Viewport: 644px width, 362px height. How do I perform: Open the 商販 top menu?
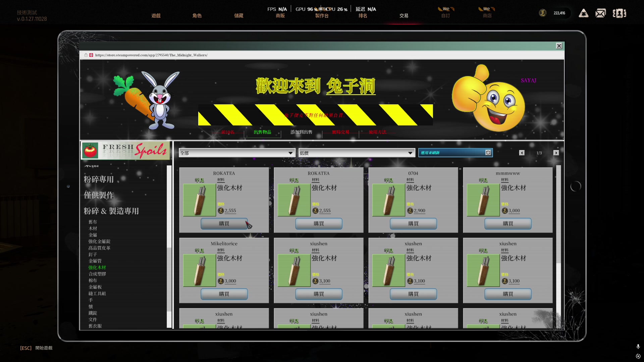(x=280, y=16)
